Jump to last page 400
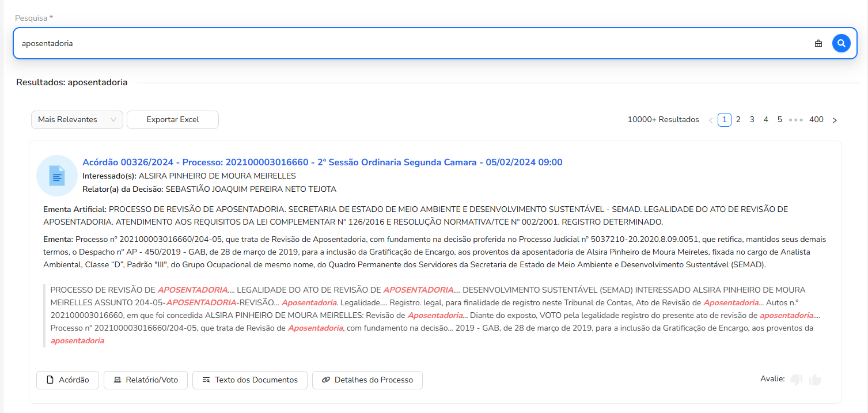The image size is (868, 413). point(816,120)
